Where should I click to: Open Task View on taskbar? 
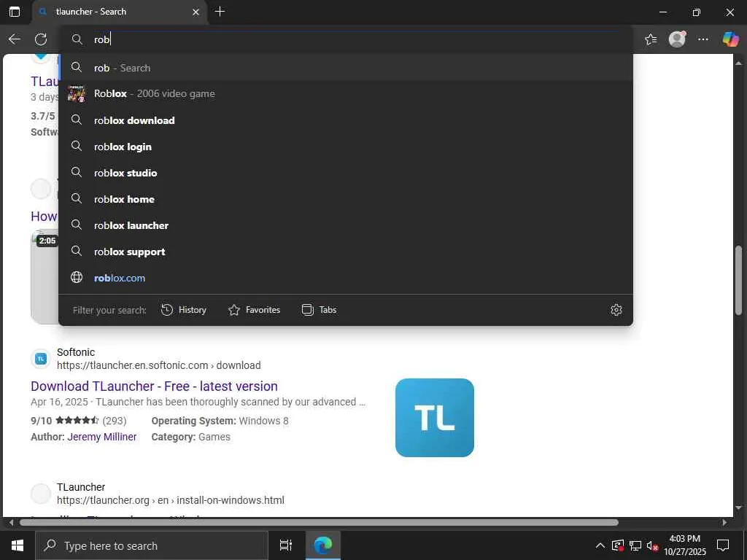(x=286, y=545)
